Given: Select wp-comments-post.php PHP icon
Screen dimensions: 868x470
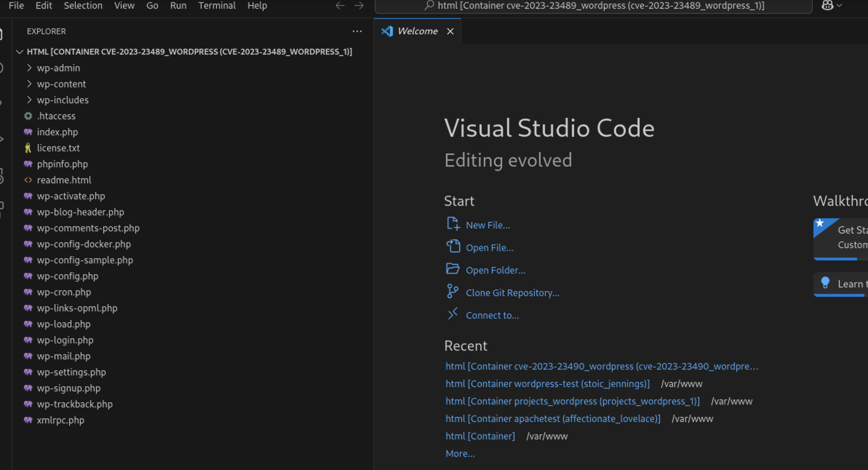Looking at the screenshot, I should pyautogui.click(x=28, y=228).
